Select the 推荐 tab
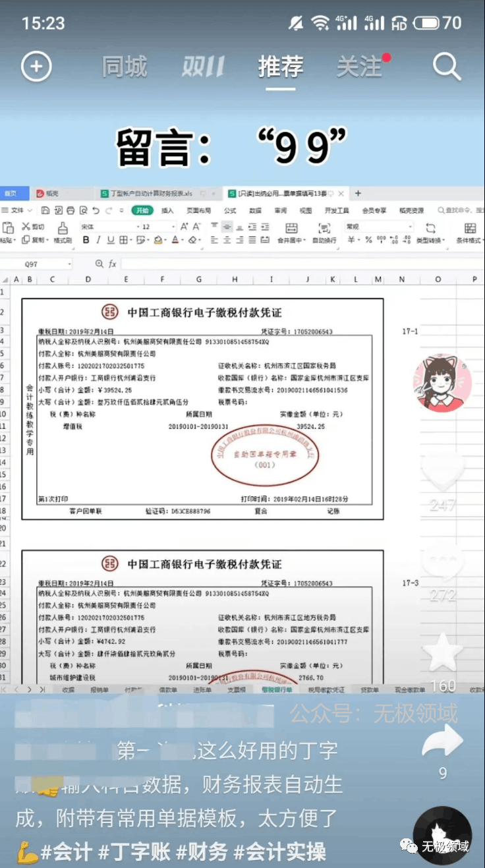Viewport: 485px width, 868px height. click(x=281, y=67)
